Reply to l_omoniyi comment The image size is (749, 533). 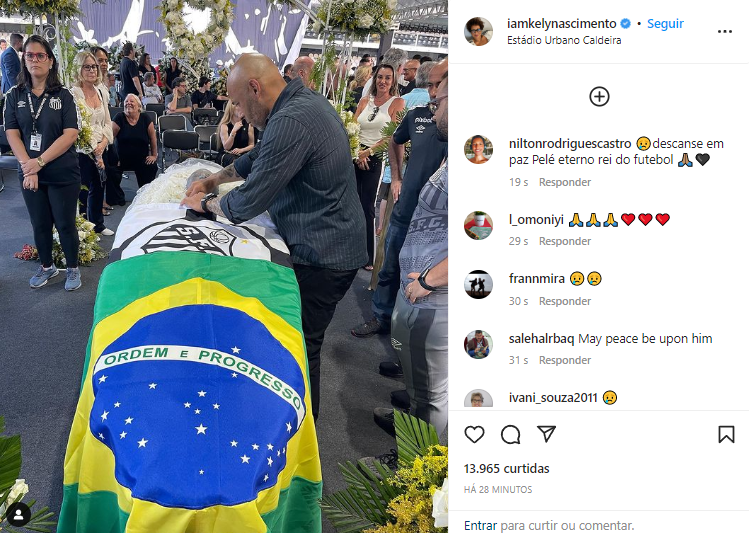tap(565, 241)
